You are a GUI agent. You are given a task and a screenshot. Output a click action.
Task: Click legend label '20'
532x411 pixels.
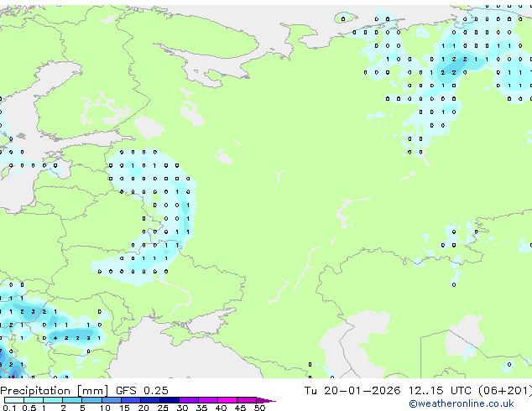click(143, 408)
